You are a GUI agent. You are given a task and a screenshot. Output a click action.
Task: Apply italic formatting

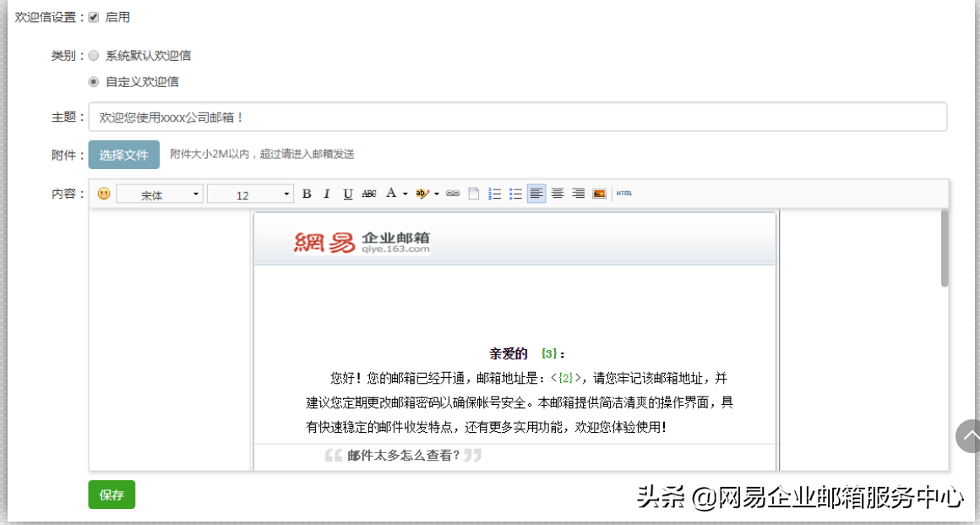click(x=327, y=194)
